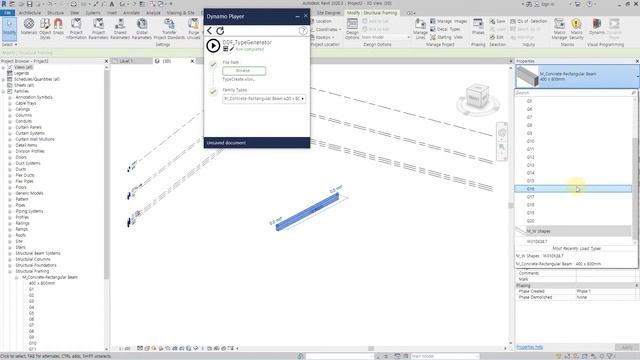Click the Text tool in the quick access toolbar
Image resolution: width=640 pixels, height=360 pixels.
click(x=112, y=4)
